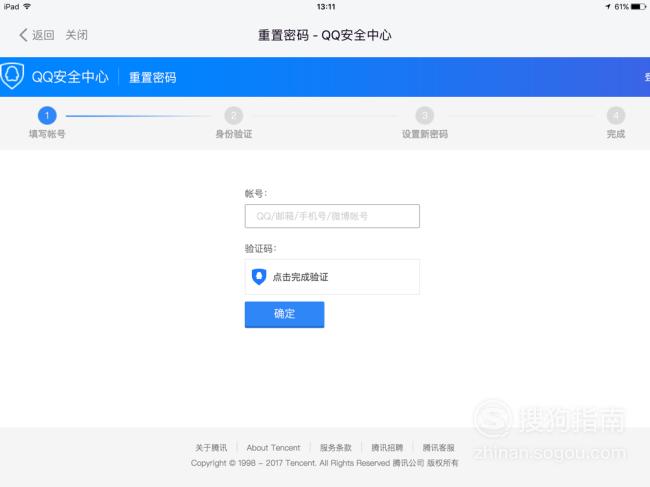Click the 确定 button
Image resolution: width=650 pixels, height=487 pixels.
[x=284, y=314]
